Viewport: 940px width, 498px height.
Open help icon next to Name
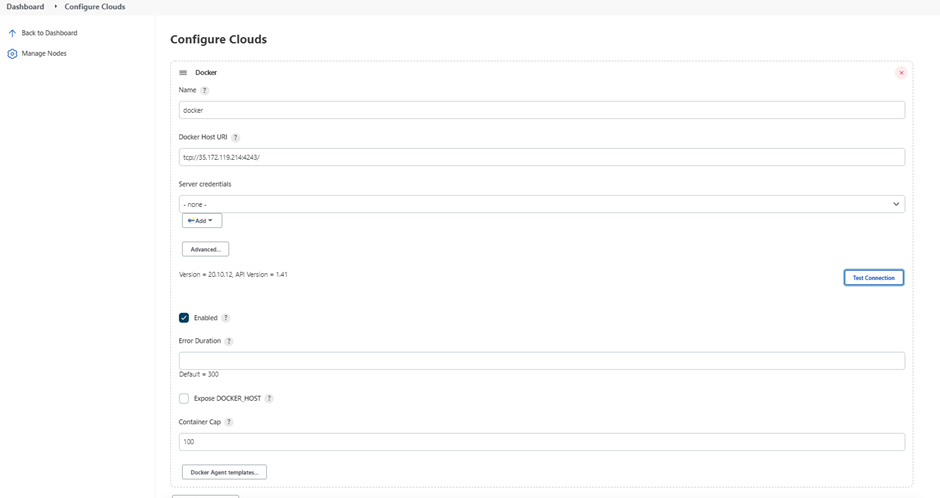[204, 90]
